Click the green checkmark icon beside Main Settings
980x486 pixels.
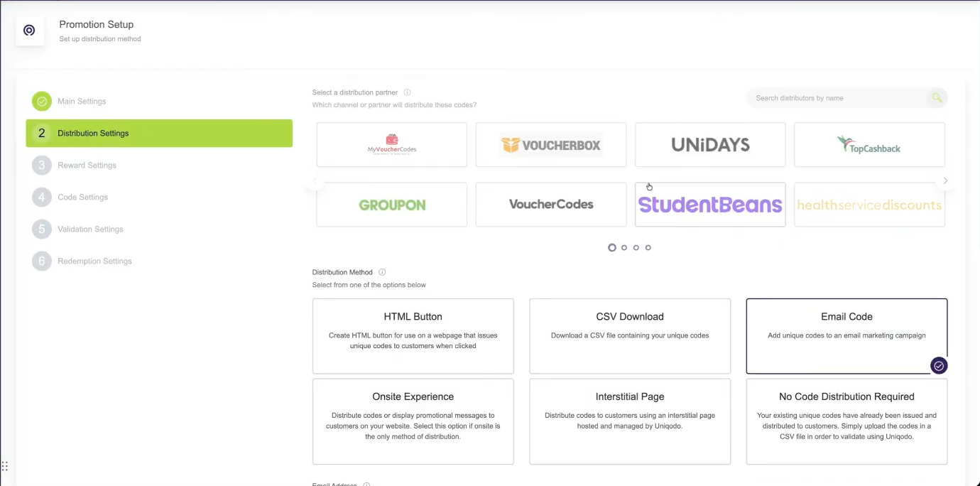coord(42,102)
